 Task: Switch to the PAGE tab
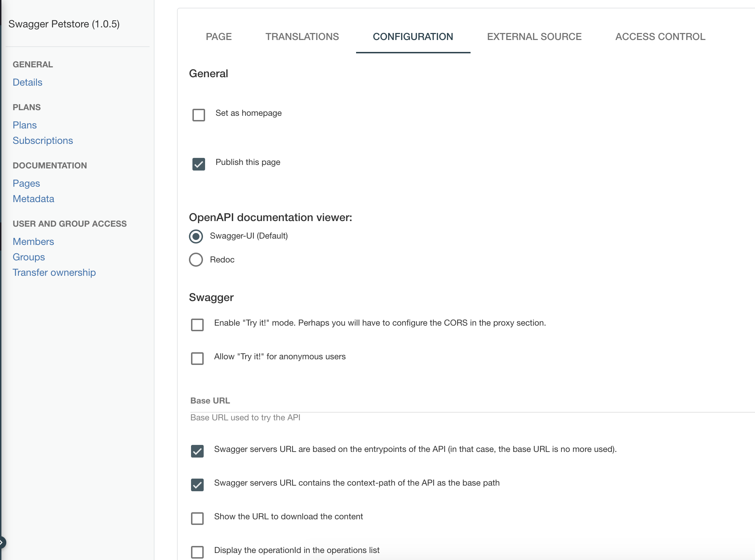pos(219,36)
